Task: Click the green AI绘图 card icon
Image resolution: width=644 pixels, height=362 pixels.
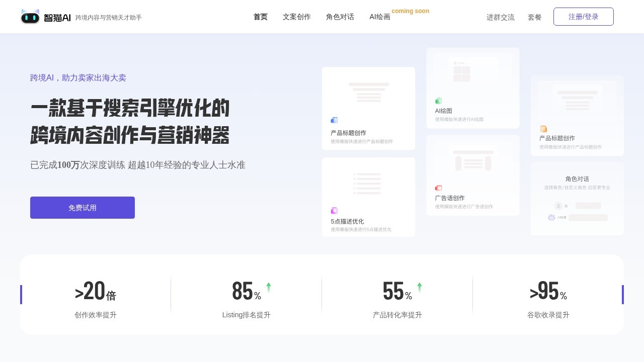Action: [438, 101]
